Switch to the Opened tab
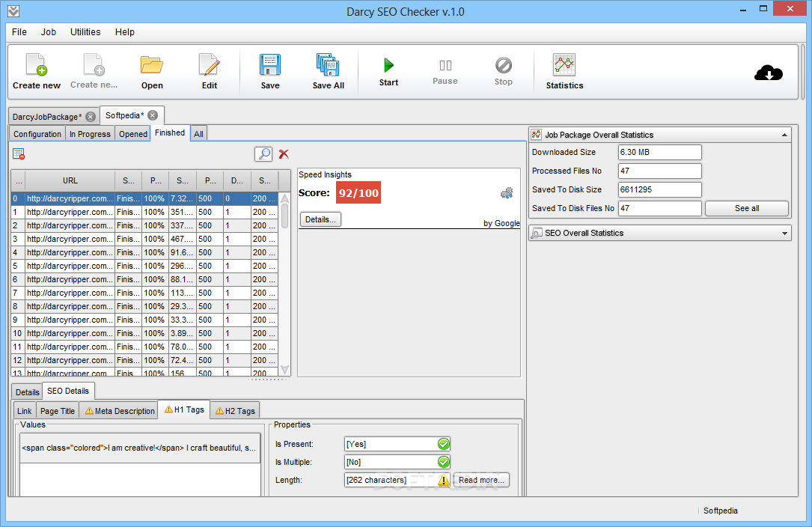This screenshot has height=527, width=812. [x=133, y=134]
